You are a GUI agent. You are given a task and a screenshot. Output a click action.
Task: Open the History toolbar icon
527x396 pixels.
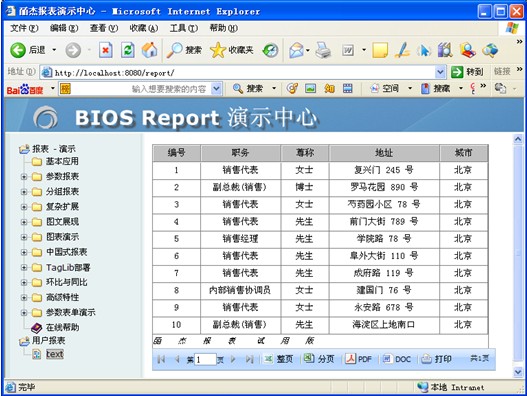(270, 50)
